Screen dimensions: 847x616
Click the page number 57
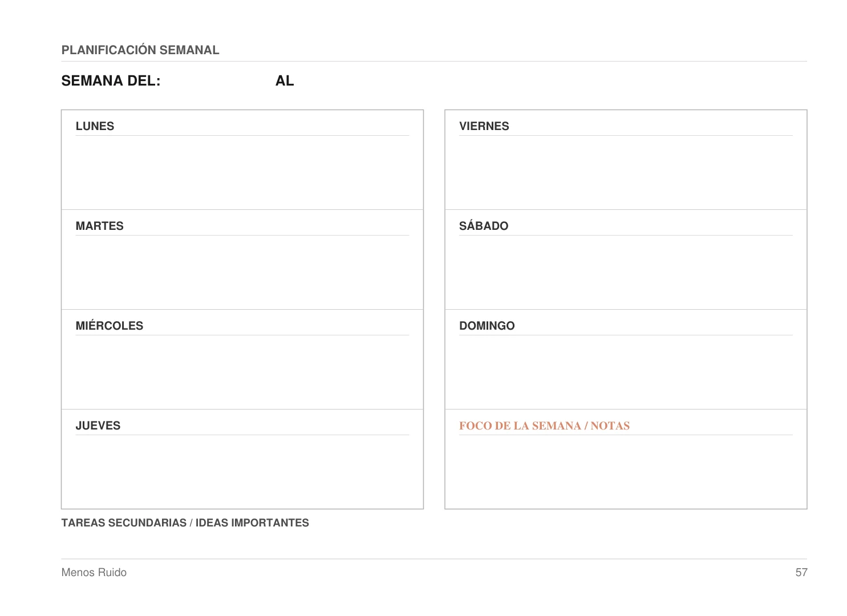[801, 572]
